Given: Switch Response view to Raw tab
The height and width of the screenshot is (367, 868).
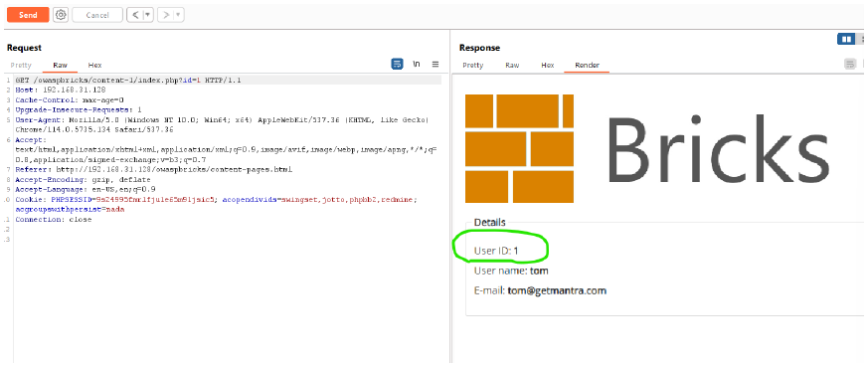Looking at the screenshot, I should pos(512,66).
